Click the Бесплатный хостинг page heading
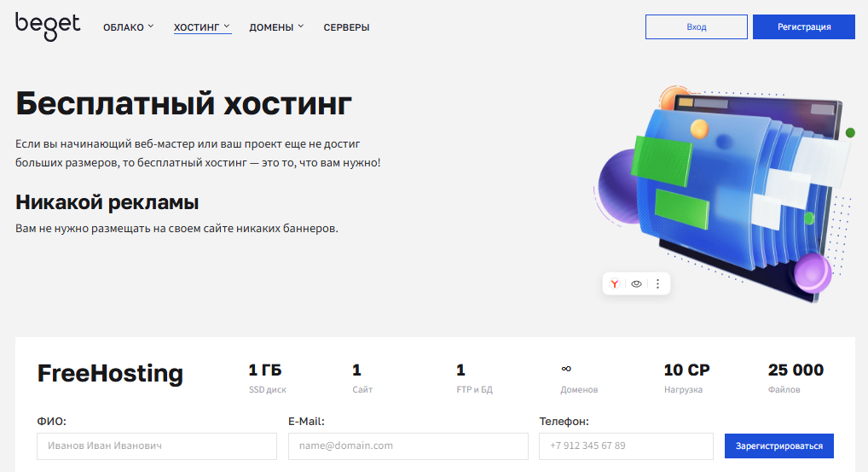The image size is (868, 472). point(183,104)
